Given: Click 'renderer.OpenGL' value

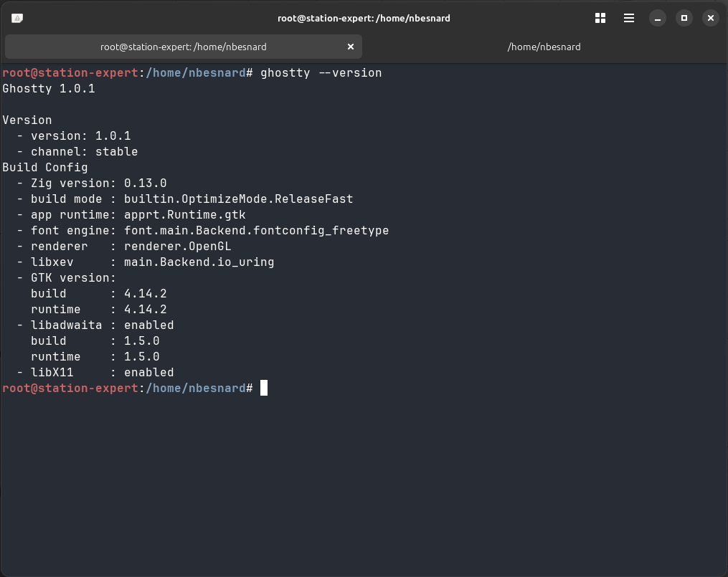Looking at the screenshot, I should pyautogui.click(x=177, y=247).
